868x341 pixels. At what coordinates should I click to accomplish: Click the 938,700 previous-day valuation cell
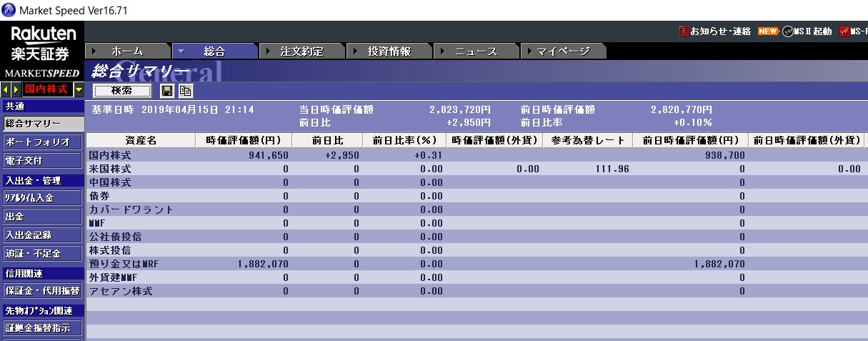724,155
